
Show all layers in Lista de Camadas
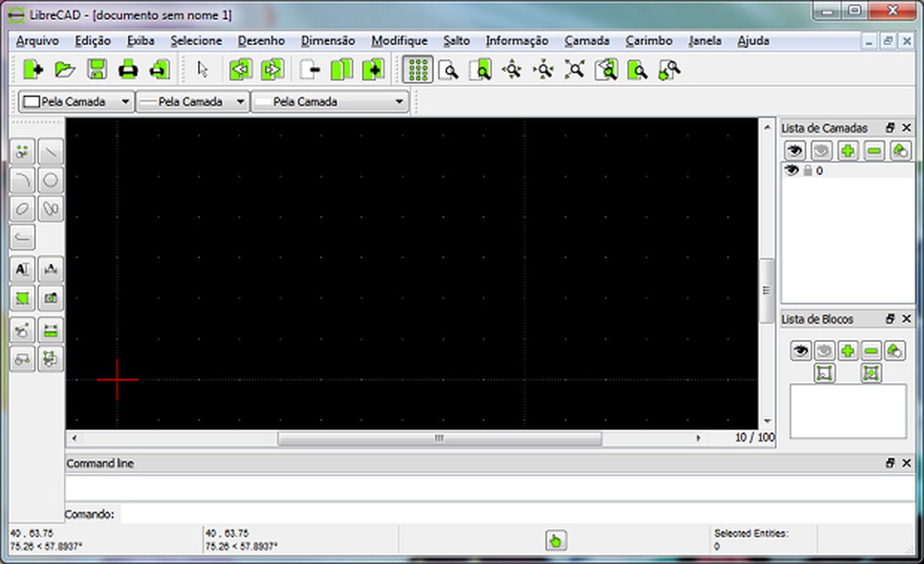794,150
